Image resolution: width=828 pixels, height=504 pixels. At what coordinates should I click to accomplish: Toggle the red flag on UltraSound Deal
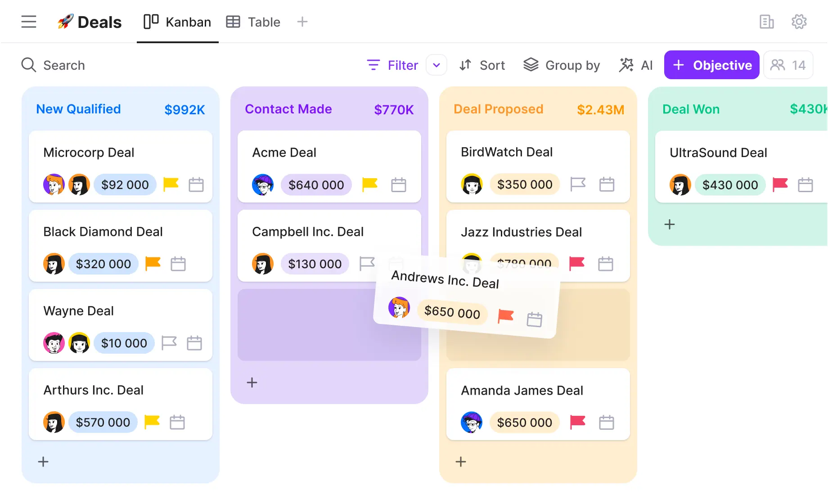point(780,184)
